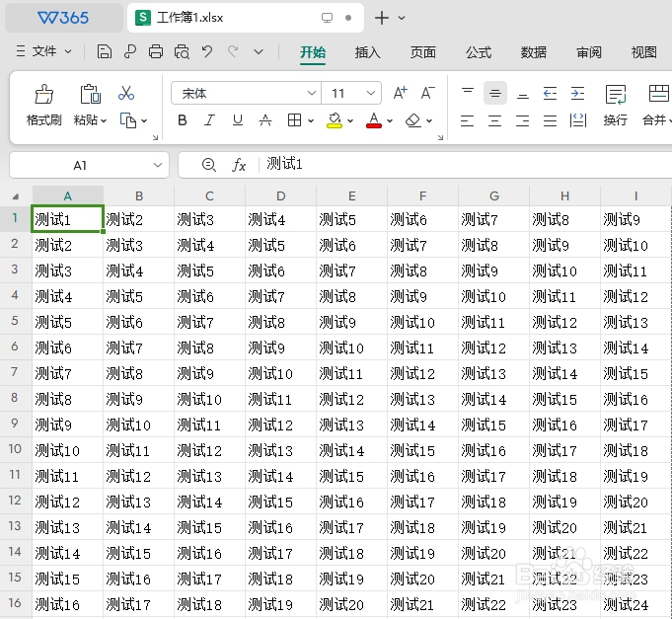This screenshot has width=672, height=619.
Task: Toggle Italic formatting
Action: pos(209,120)
